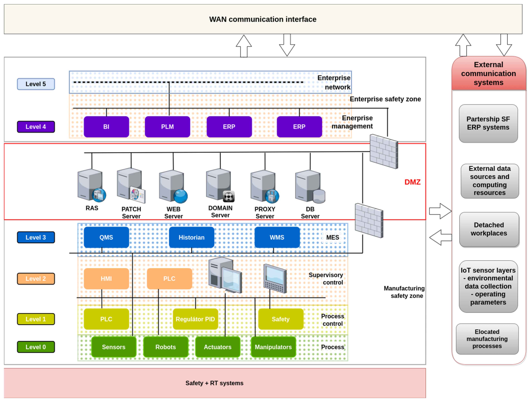Click the Detached workplaces box
Image resolution: width=532 pixels, height=404 pixels.
pos(489,229)
